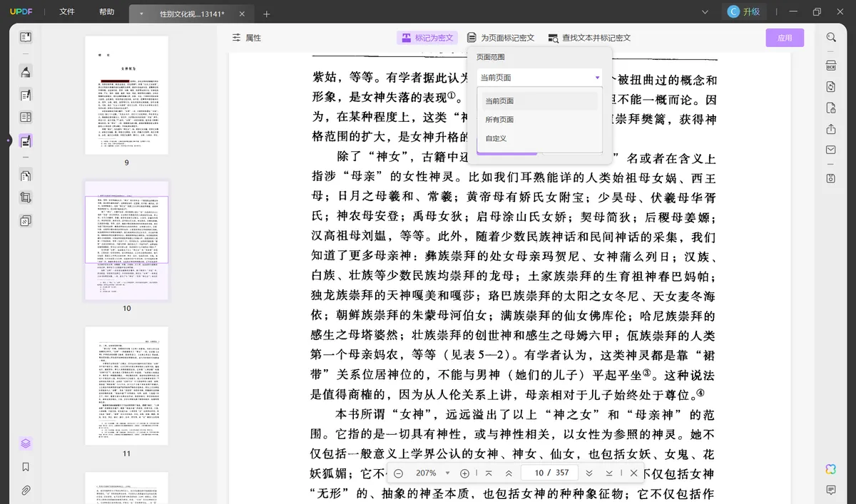The image size is (856, 504).
Task: Expand the left panel using the purple handle
Action: pyautogui.click(x=9, y=140)
